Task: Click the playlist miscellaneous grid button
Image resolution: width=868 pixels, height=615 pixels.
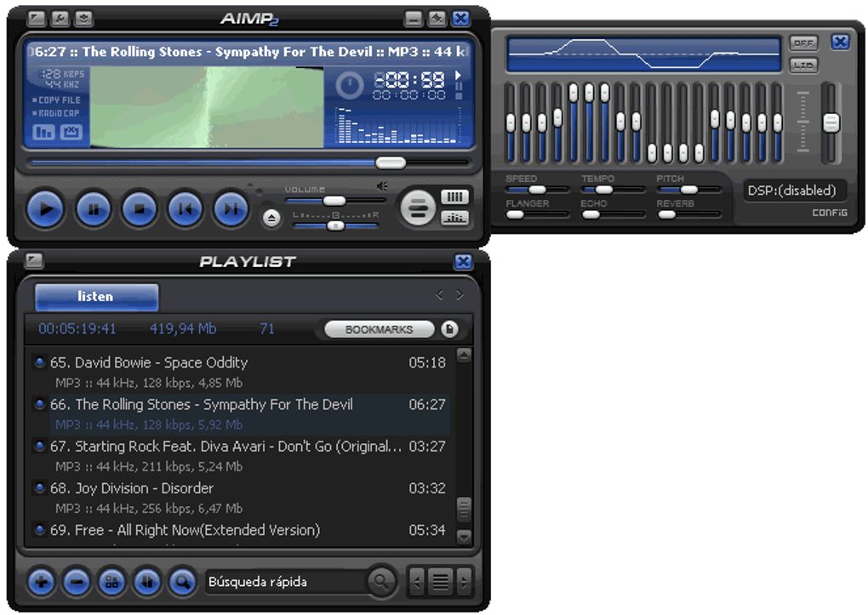Action: pyautogui.click(x=111, y=583)
